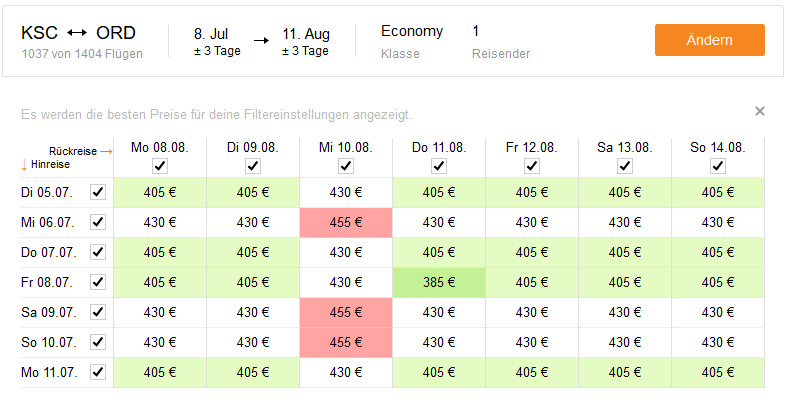The image size is (796, 404).
Task: Toggle the Mo 11.07. outbound checkbox
Action: point(98,372)
